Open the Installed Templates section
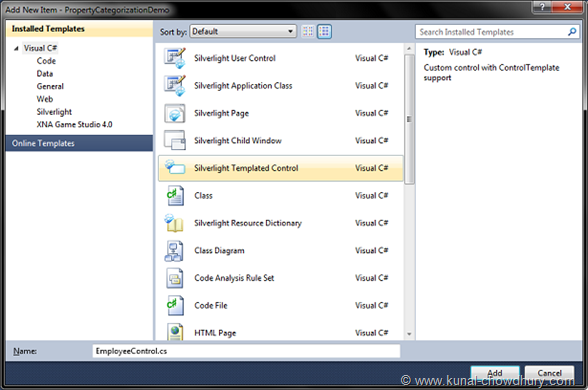 click(79, 29)
